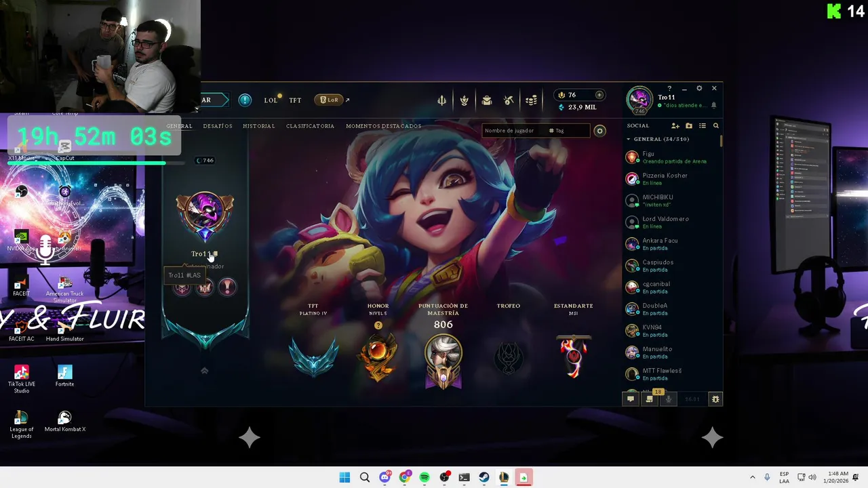Click the Windows Start button

(344, 477)
